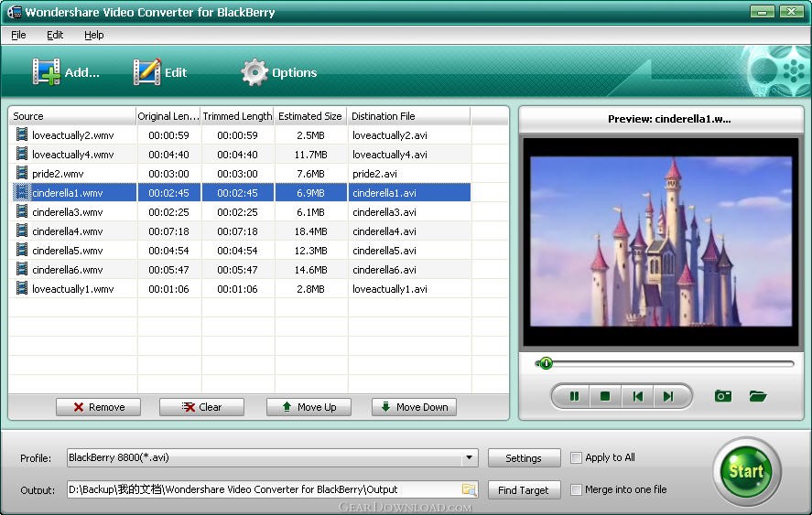
Task: Click destination file cinderella1.avi
Action: pos(384,192)
